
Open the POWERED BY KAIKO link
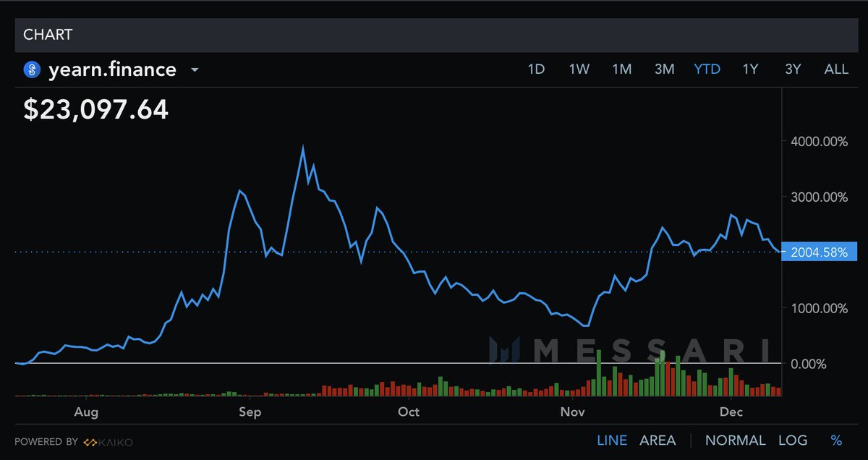point(76,441)
